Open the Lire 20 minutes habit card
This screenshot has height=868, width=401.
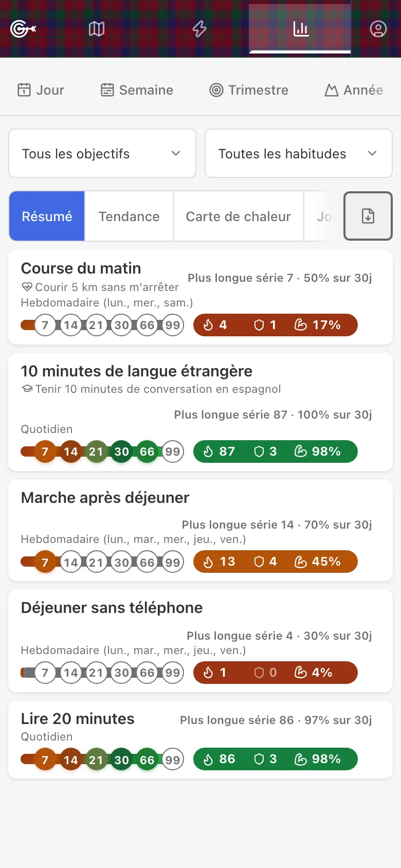coord(200,739)
